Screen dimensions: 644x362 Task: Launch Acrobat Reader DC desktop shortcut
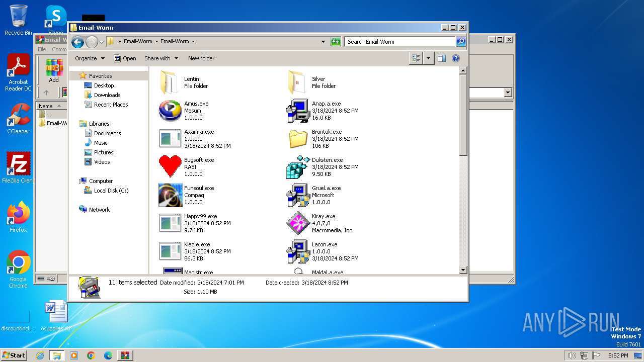coord(18,73)
